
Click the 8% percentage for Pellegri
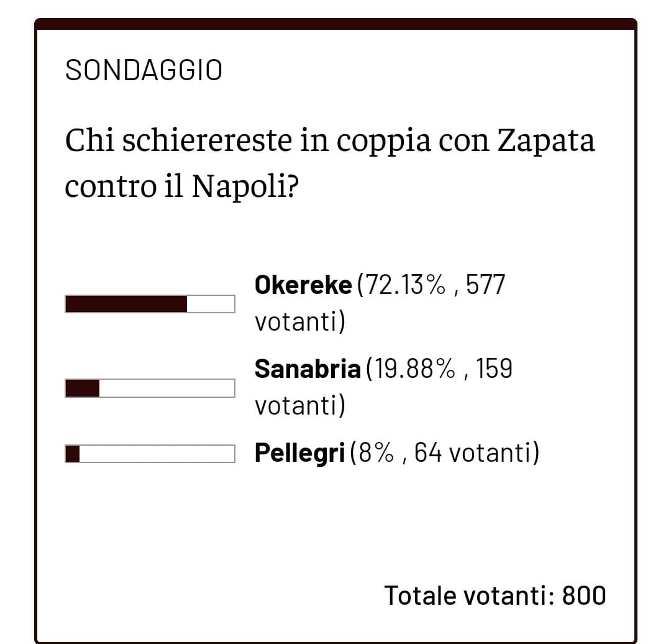click(375, 454)
